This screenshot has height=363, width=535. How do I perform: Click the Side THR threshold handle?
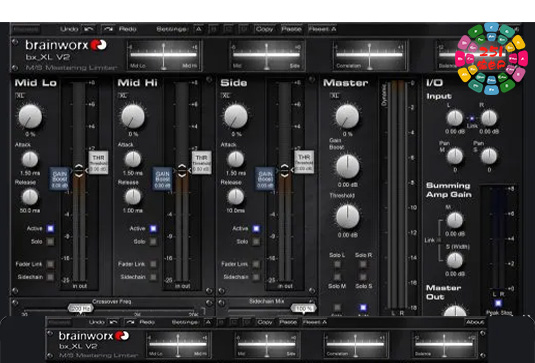click(x=304, y=162)
